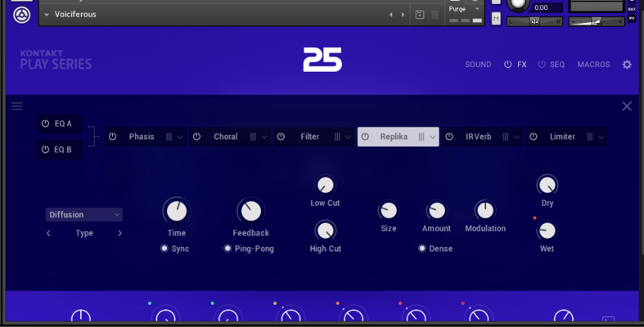Toggle power on Filter effect
644x327 pixels.
pyautogui.click(x=281, y=137)
